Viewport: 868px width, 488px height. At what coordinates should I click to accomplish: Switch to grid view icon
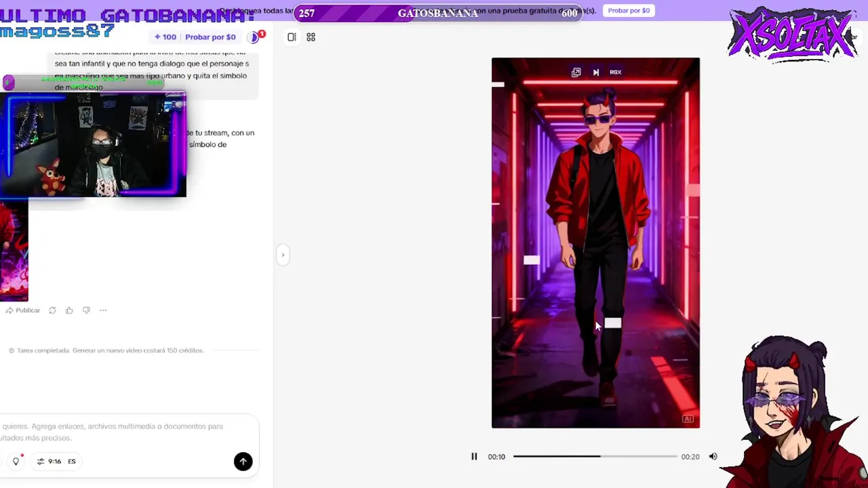[311, 37]
